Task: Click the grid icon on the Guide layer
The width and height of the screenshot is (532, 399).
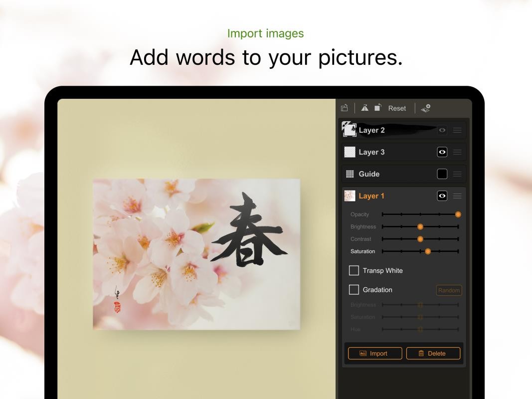Action: coord(350,174)
